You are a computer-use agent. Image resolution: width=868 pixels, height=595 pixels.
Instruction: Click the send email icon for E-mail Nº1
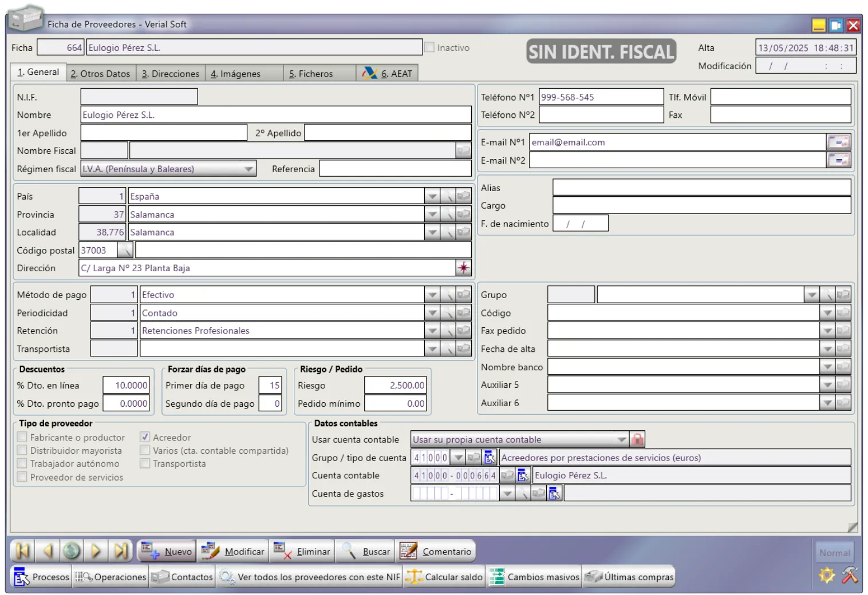click(839, 142)
